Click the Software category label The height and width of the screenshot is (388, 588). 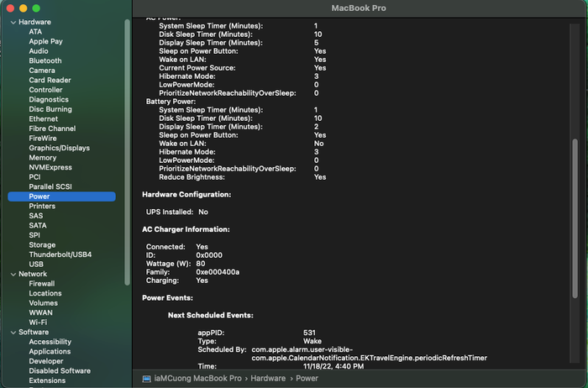pyautogui.click(x=34, y=332)
